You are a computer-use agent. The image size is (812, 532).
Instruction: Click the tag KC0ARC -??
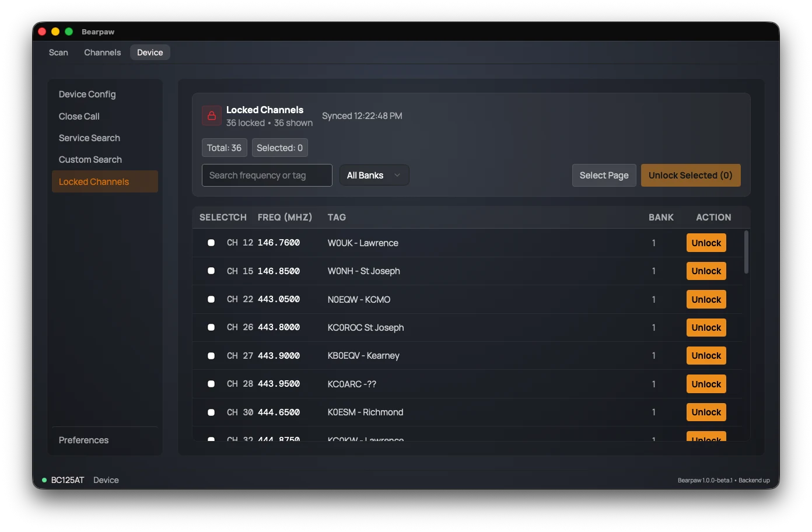coord(352,384)
